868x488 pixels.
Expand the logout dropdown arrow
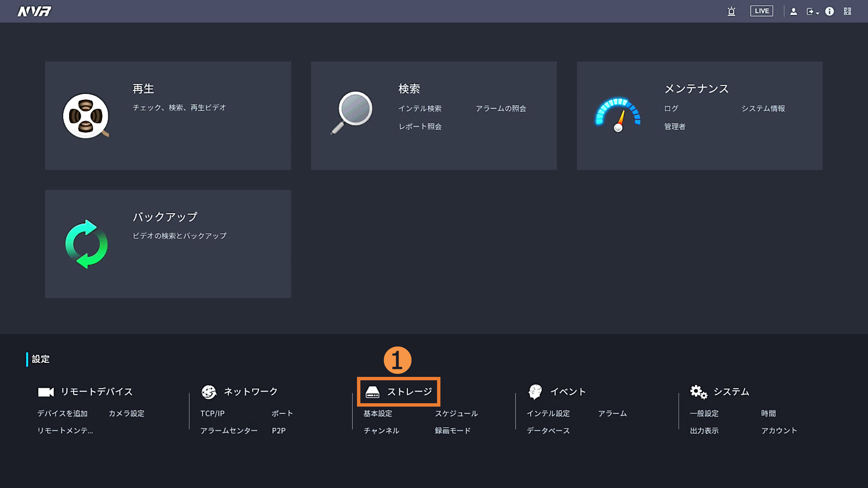[x=817, y=13]
